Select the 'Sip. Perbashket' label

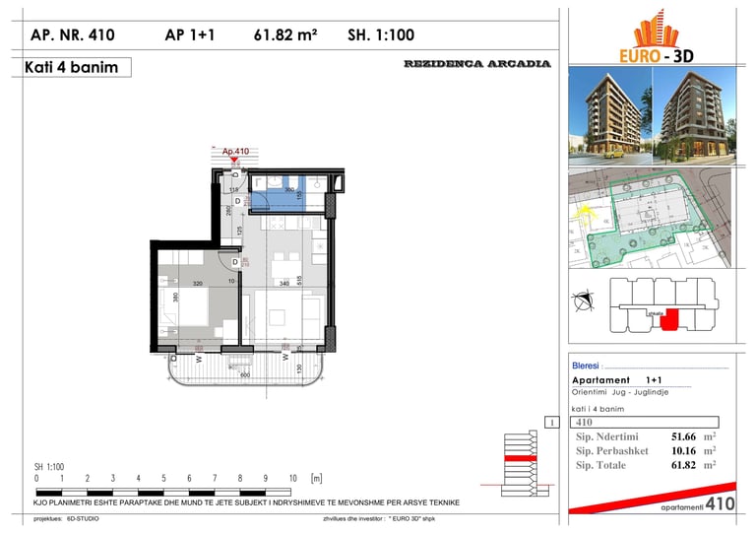(612, 451)
